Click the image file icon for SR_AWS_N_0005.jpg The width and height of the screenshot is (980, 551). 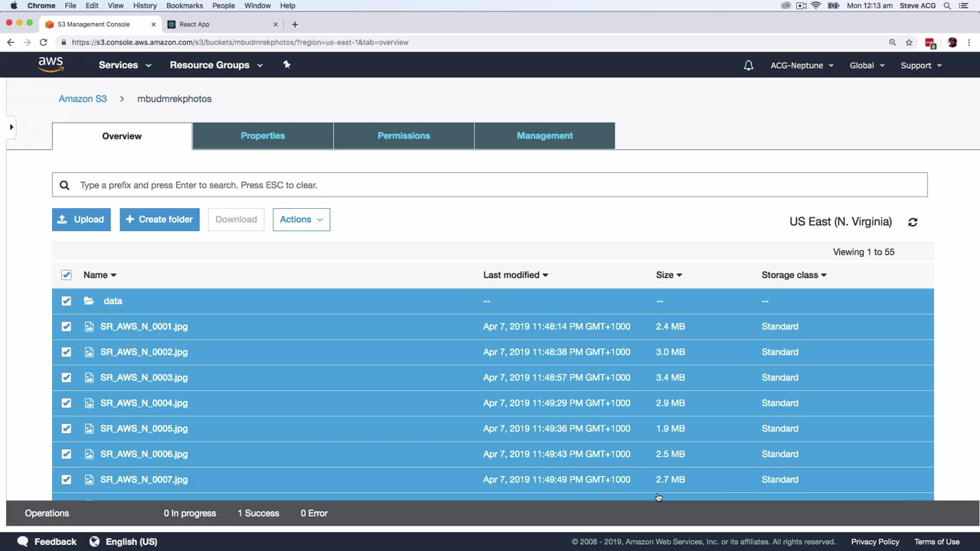click(x=90, y=429)
